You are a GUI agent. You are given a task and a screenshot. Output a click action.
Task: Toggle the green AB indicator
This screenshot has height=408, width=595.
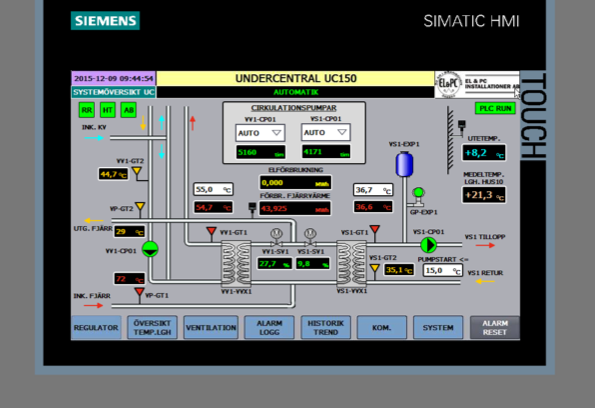129,110
